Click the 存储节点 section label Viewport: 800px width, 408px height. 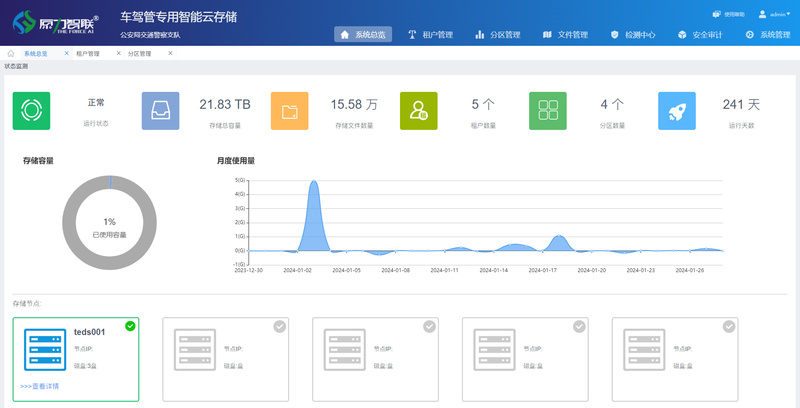[x=27, y=303]
